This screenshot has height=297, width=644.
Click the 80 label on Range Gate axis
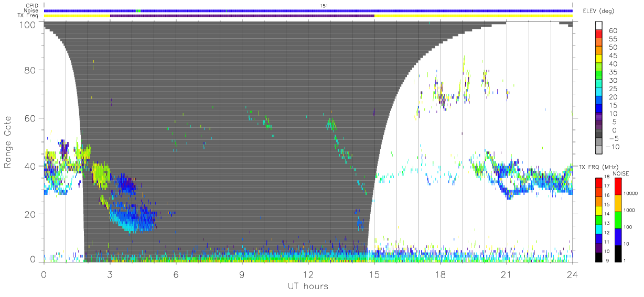[x=31, y=70]
